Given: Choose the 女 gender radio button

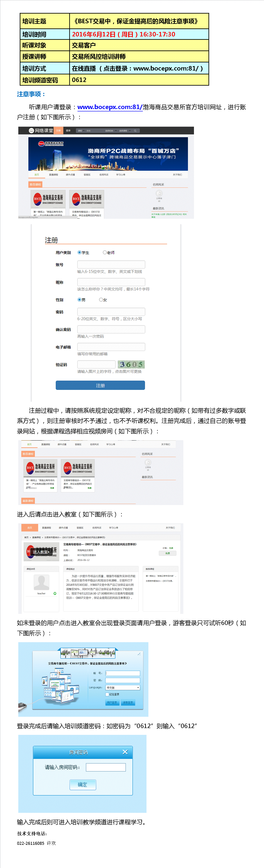Looking at the screenshot, I should point(101,299).
